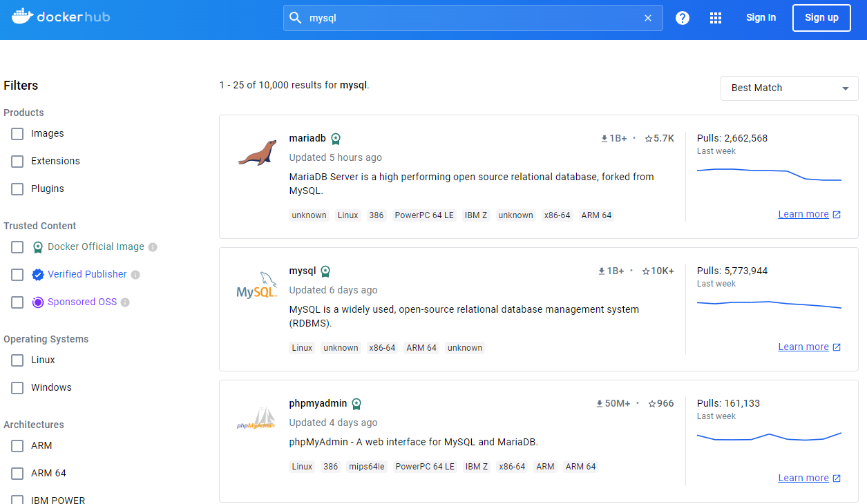The width and height of the screenshot is (867, 504).
Task: Click the '1 - 25 of 10,000 results' text
Action: [294, 85]
